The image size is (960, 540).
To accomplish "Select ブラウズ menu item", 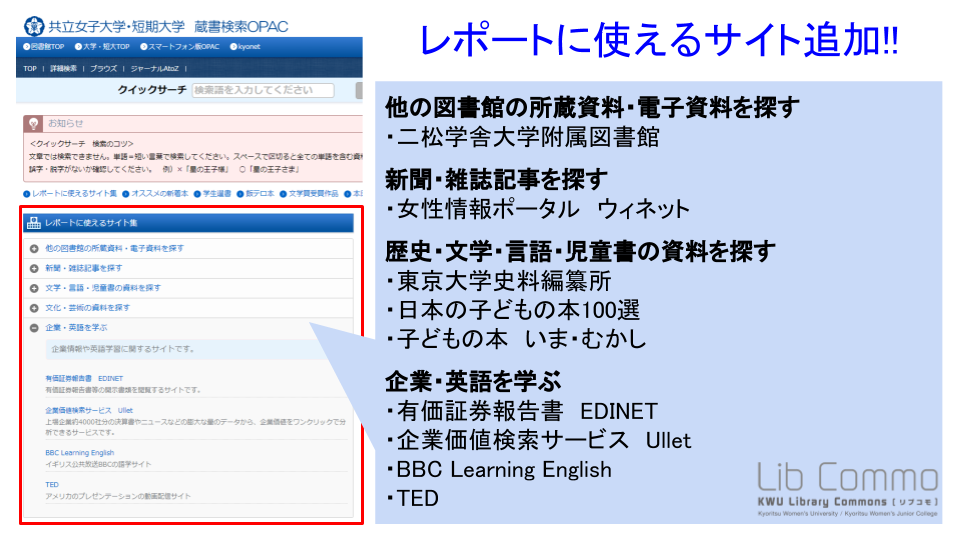I will click(x=103, y=69).
